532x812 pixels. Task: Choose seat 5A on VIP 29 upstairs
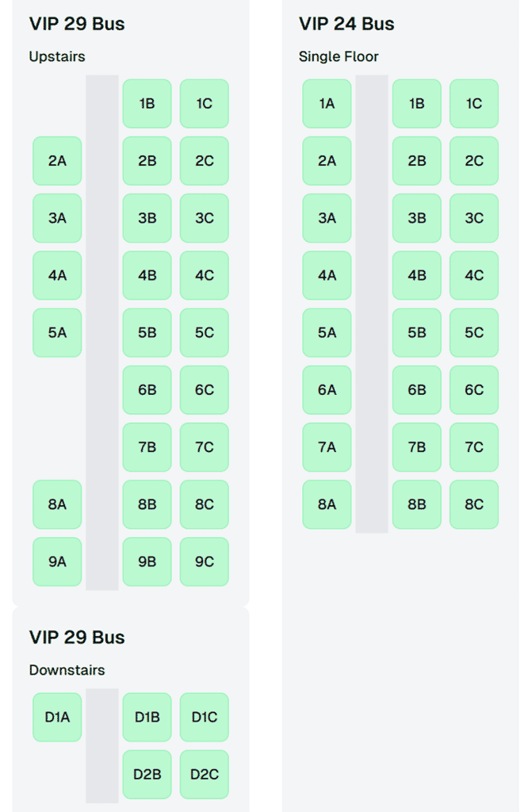coord(57,332)
